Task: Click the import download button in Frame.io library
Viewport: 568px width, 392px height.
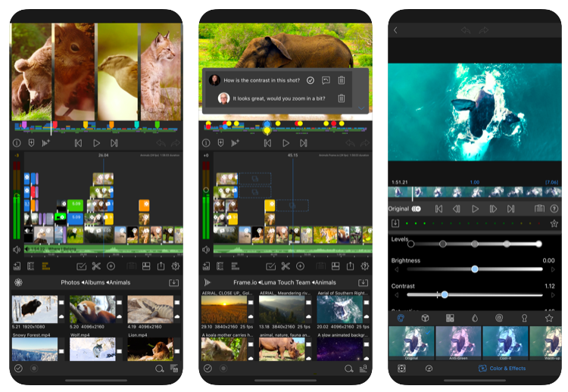Action: tap(363, 282)
